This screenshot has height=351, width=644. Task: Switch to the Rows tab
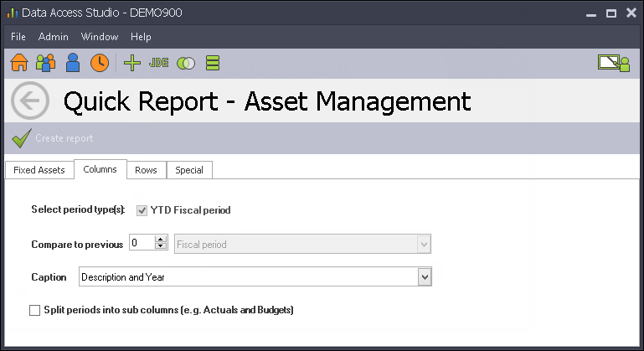click(147, 170)
